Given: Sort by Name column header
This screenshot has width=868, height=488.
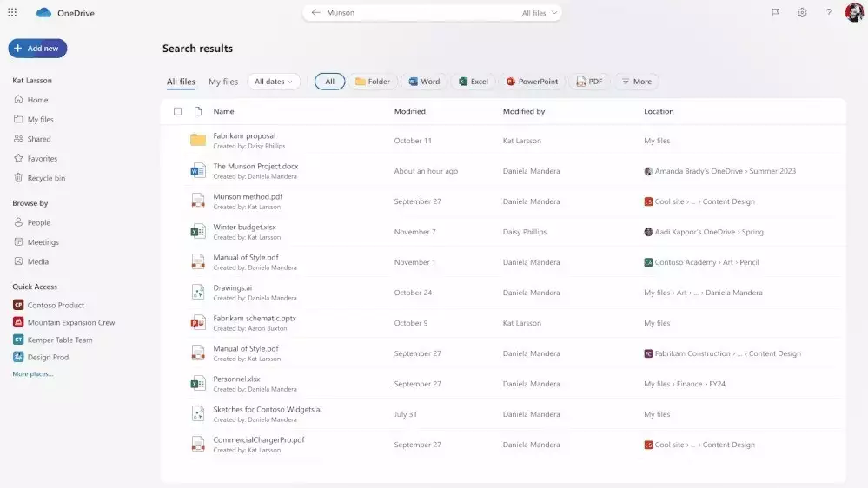Looking at the screenshot, I should click(x=223, y=111).
